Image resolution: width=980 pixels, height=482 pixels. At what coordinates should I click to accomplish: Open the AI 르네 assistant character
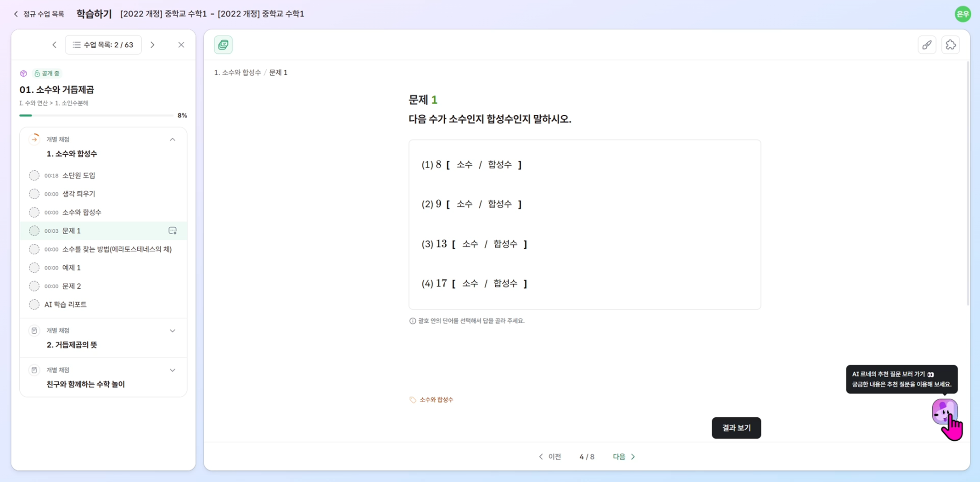point(945,411)
